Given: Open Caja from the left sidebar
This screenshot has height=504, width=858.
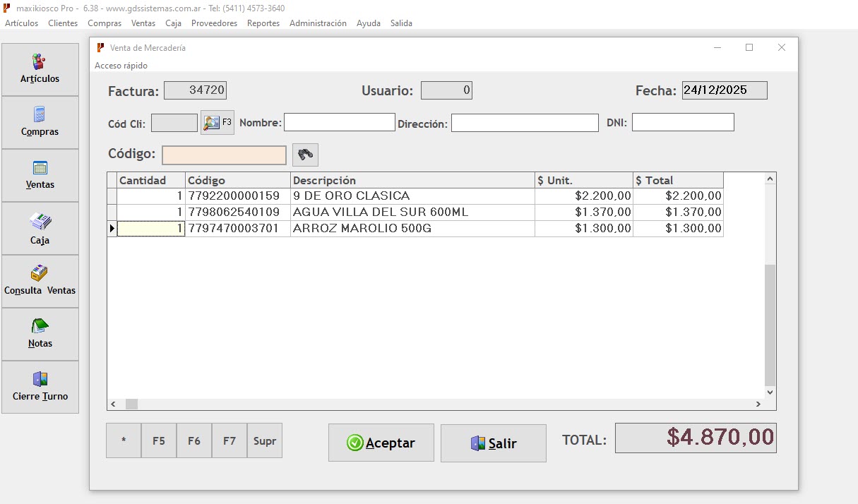Looking at the screenshot, I should click(40, 227).
